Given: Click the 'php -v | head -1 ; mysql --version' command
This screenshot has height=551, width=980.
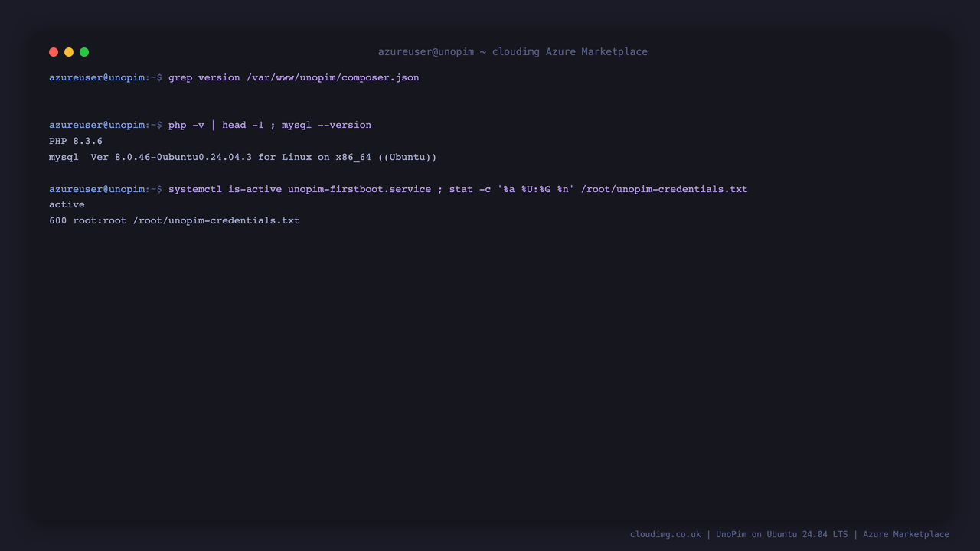Looking at the screenshot, I should pyautogui.click(x=269, y=125).
